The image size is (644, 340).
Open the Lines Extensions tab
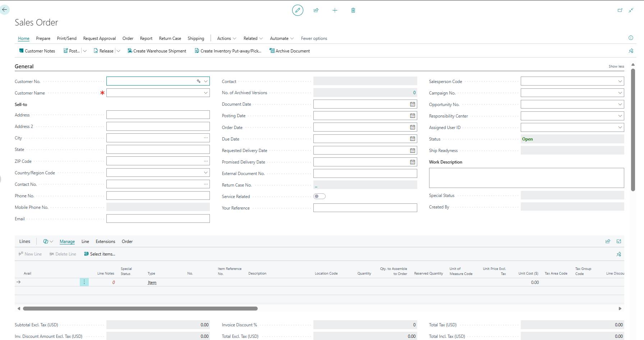coord(105,242)
